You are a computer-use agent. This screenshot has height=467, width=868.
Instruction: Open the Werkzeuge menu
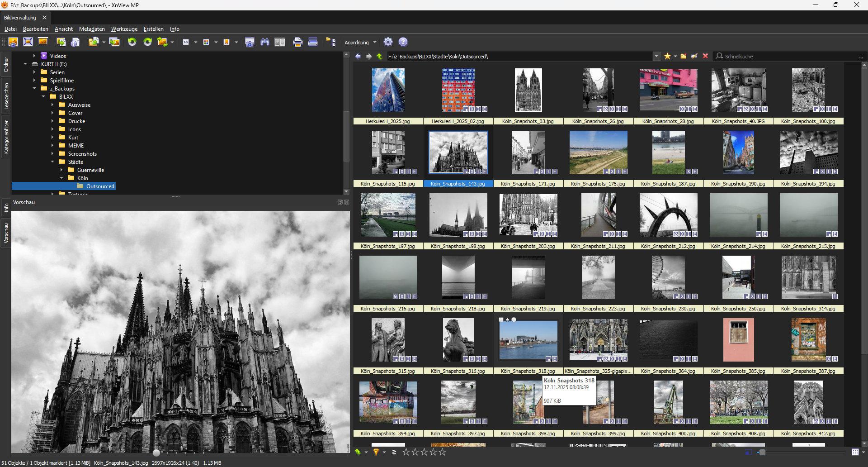124,29
